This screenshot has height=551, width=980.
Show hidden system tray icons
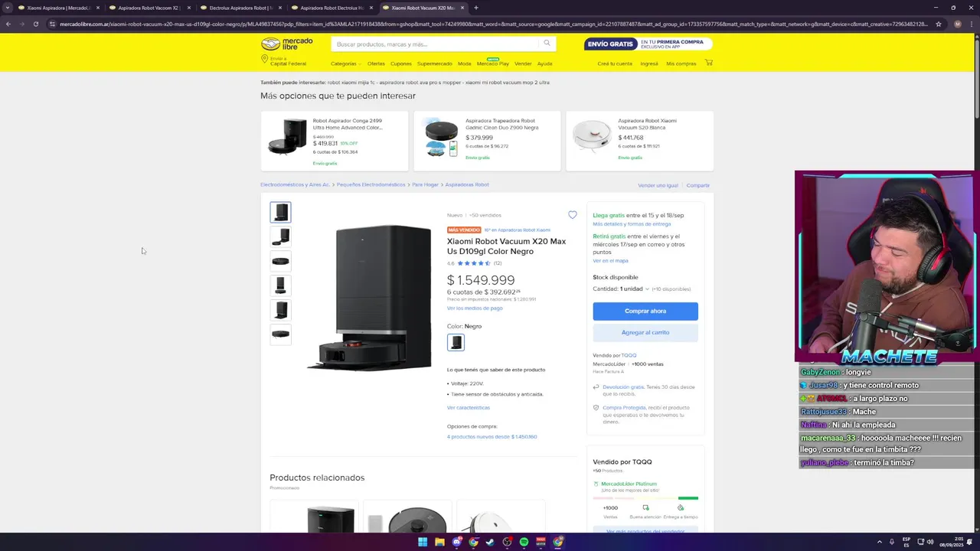click(879, 542)
